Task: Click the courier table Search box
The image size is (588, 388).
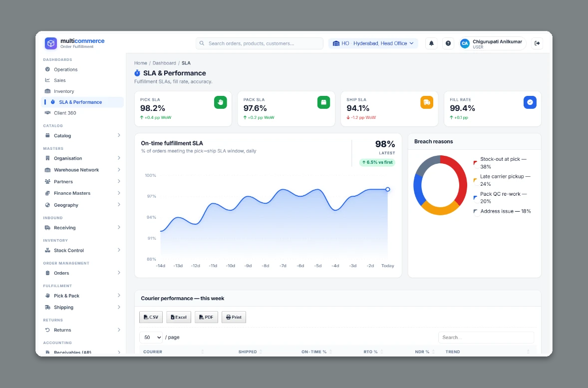Action: [486, 338]
